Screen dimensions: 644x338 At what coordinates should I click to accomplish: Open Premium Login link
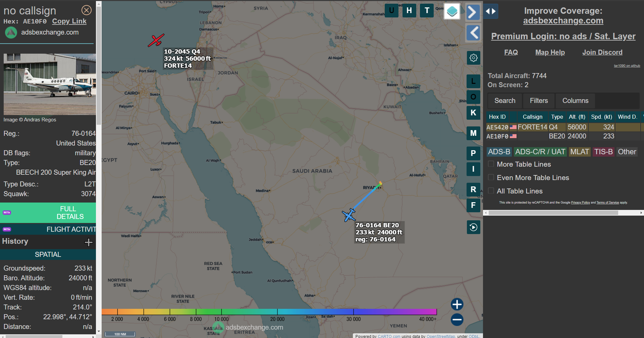pyautogui.click(x=563, y=36)
